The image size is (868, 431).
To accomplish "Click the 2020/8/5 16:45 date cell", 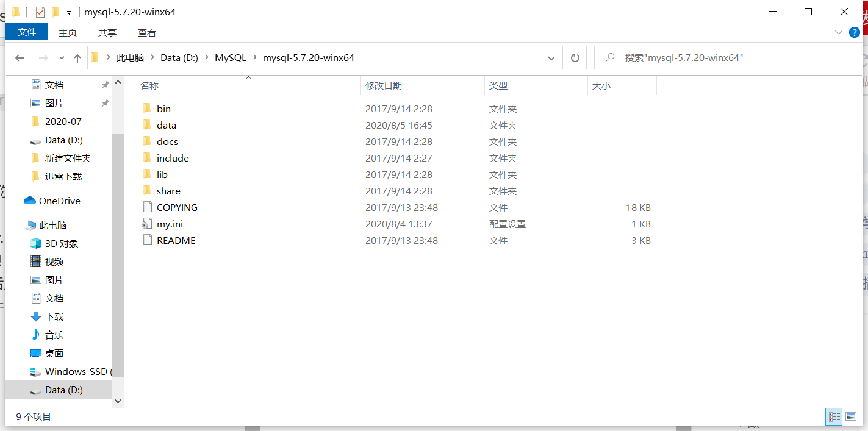I will (399, 125).
